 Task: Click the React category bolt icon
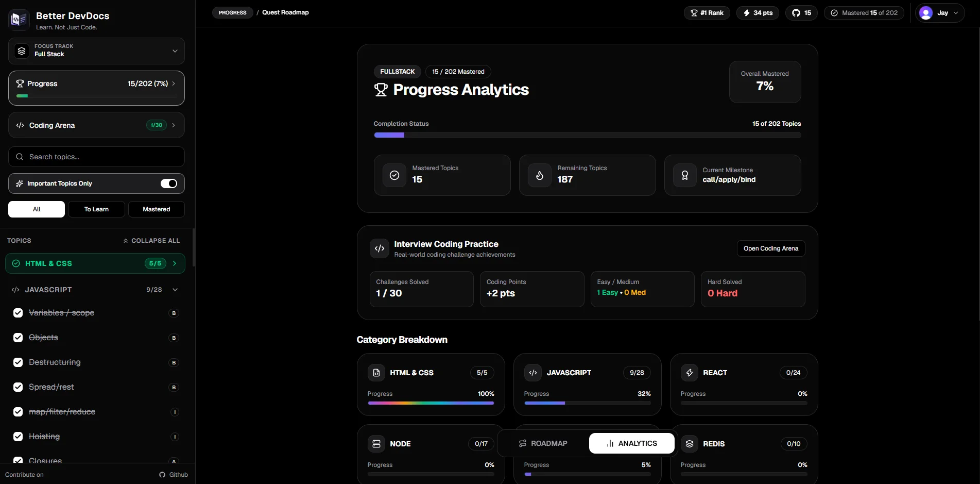click(690, 373)
